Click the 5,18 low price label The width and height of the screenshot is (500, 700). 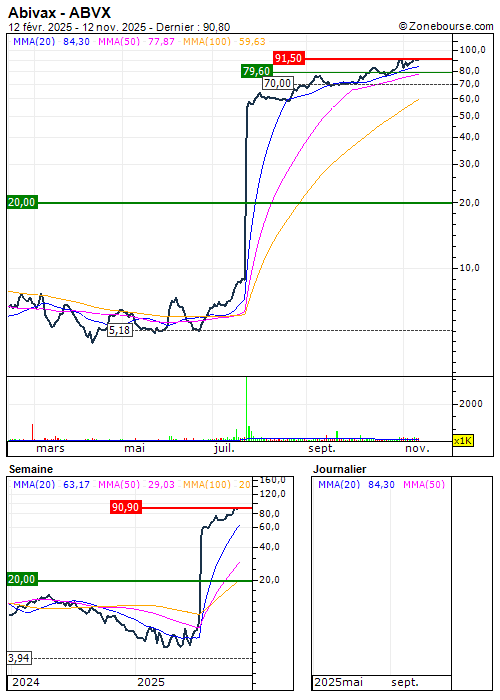(x=120, y=330)
